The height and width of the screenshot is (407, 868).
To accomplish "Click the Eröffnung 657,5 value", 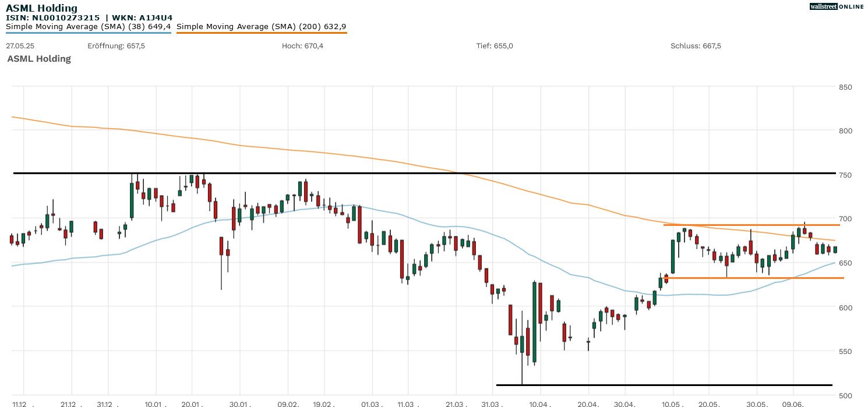I will tap(116, 46).
